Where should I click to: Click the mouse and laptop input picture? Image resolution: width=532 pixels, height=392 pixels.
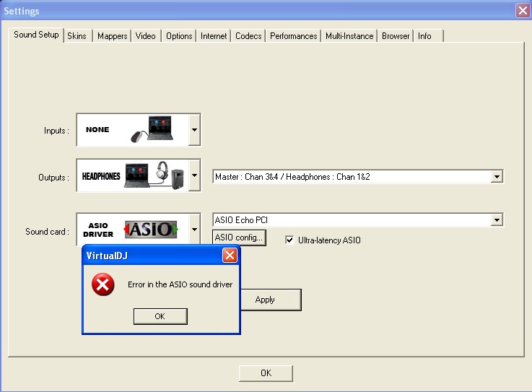click(152, 129)
